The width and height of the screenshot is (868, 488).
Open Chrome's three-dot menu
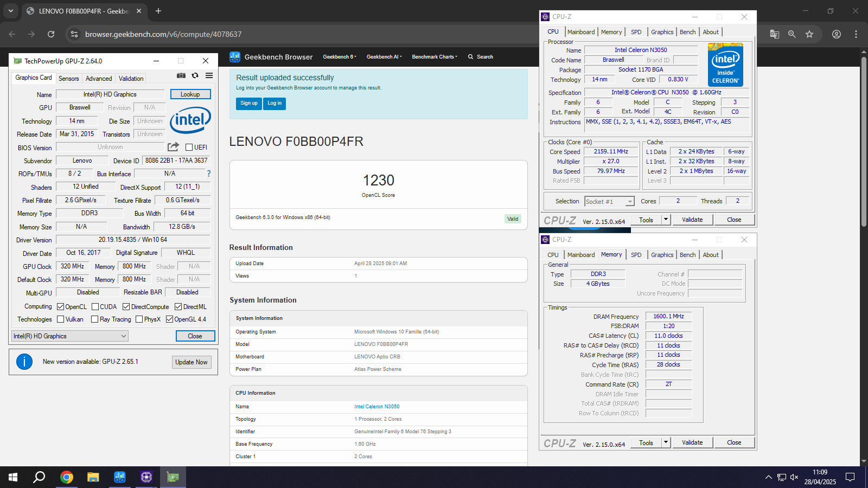click(x=856, y=34)
